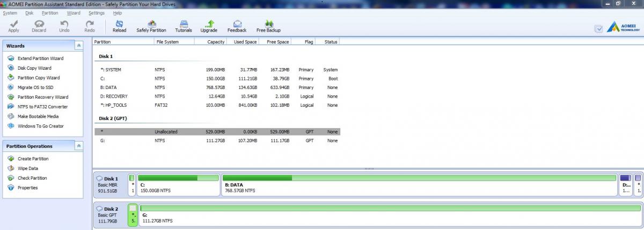
Task: Click the Undo arrow icon
Action: click(64, 24)
